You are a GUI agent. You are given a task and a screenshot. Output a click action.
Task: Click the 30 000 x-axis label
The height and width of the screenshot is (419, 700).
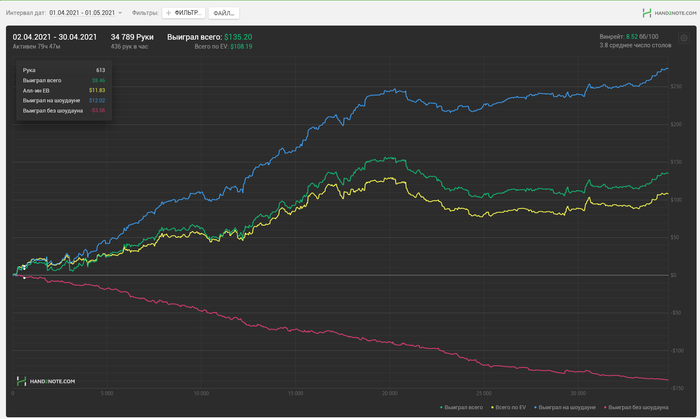coord(578,393)
